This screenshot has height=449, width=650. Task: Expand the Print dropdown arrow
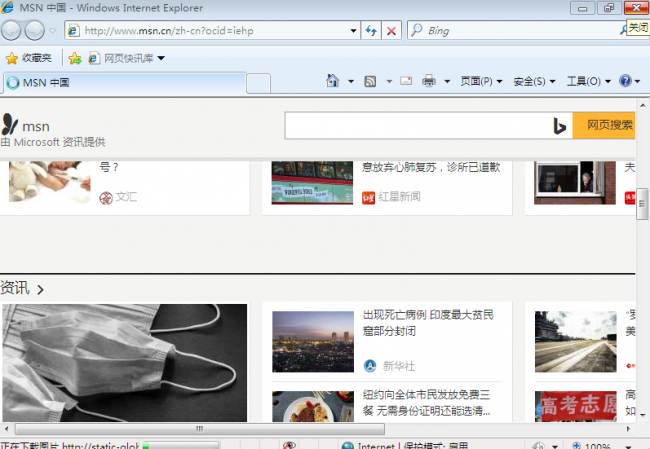(447, 81)
